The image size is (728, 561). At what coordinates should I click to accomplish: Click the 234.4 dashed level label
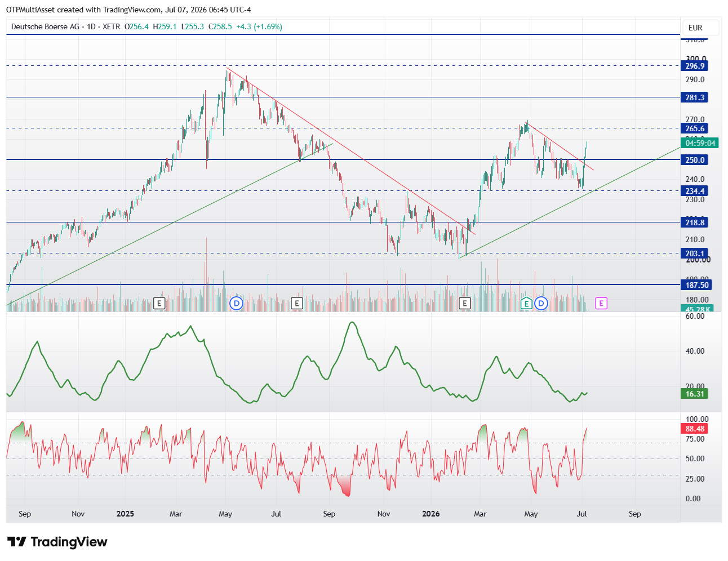click(x=695, y=191)
